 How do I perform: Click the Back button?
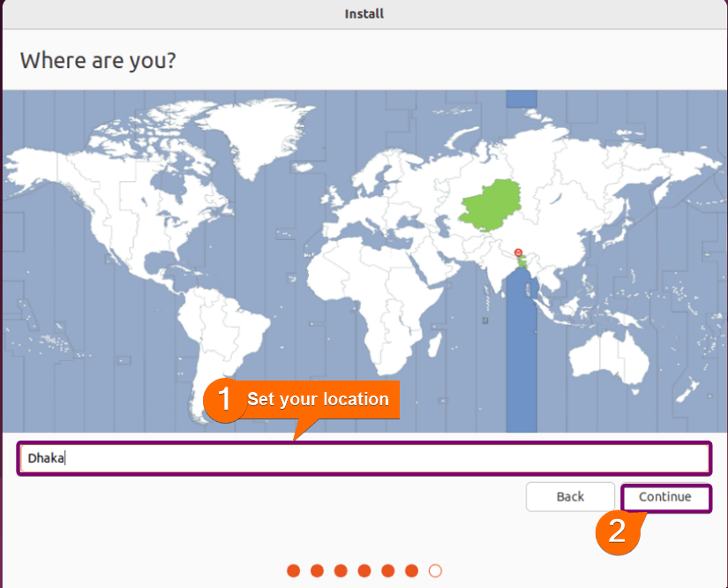(x=570, y=497)
